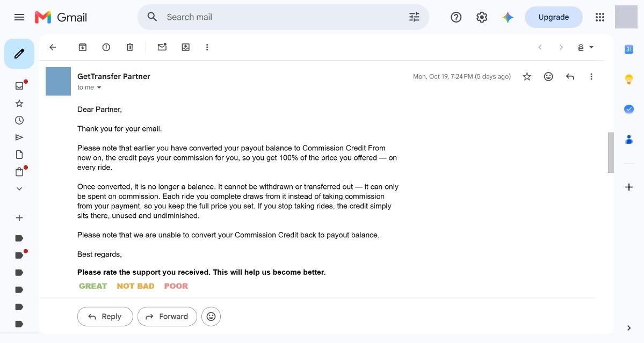This screenshot has width=644, height=343.
Task: Open the Snoozed folder clock icon
Action: (x=19, y=120)
